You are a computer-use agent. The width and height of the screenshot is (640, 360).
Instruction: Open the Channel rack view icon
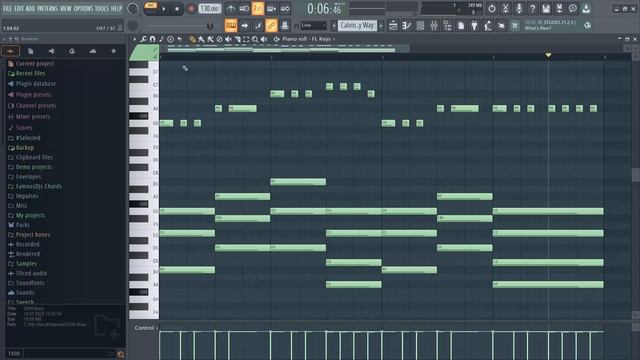[x=420, y=26]
